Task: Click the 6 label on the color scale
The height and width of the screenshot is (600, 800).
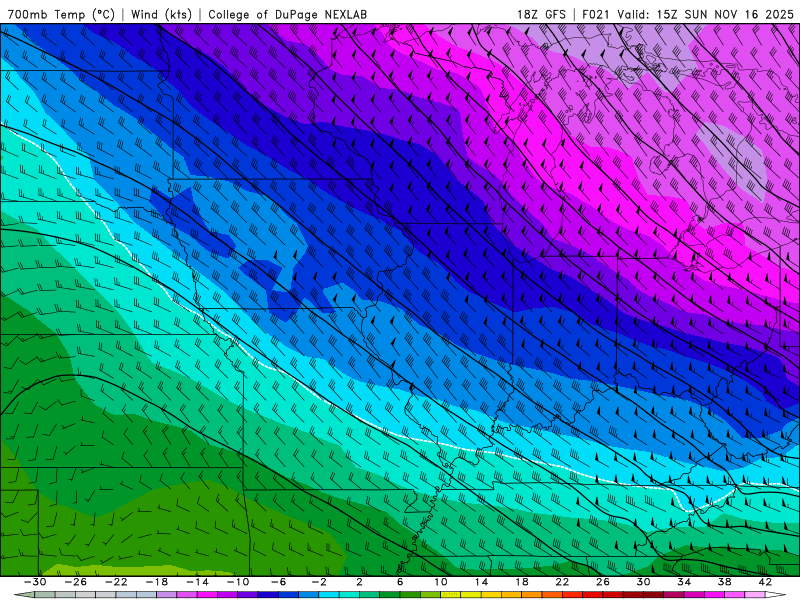Action: pyautogui.click(x=401, y=582)
